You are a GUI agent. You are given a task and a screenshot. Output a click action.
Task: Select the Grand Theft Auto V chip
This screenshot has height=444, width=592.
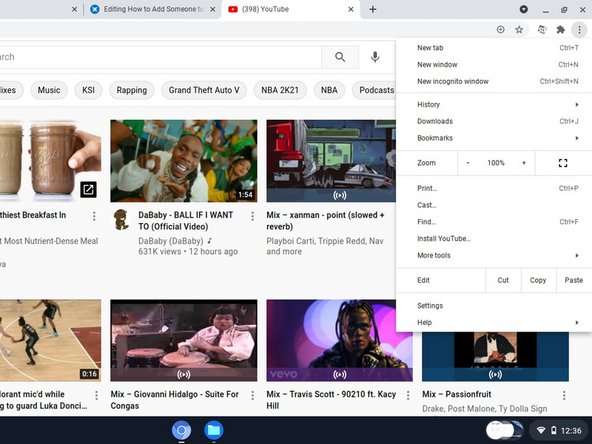204,90
